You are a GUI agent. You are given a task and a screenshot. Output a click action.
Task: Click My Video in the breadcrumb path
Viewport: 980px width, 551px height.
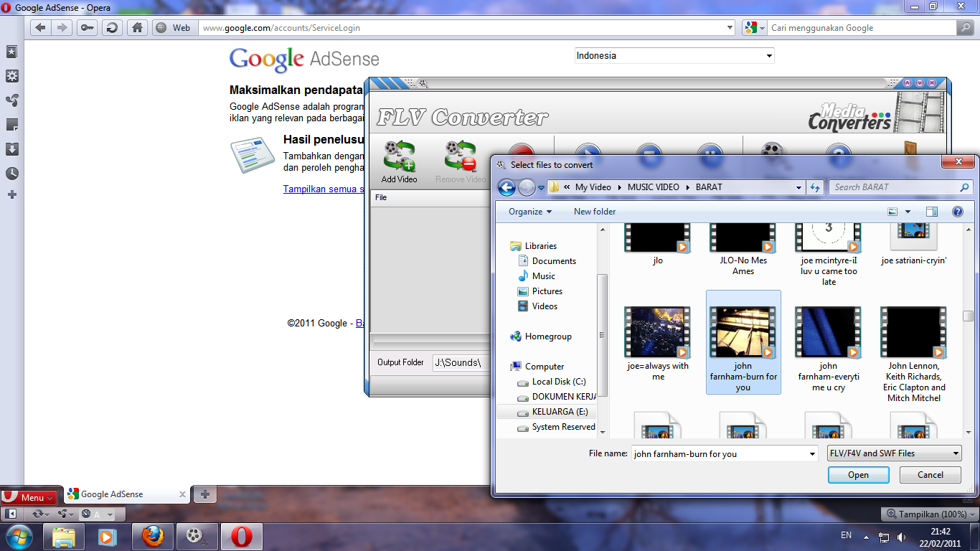[x=593, y=187]
